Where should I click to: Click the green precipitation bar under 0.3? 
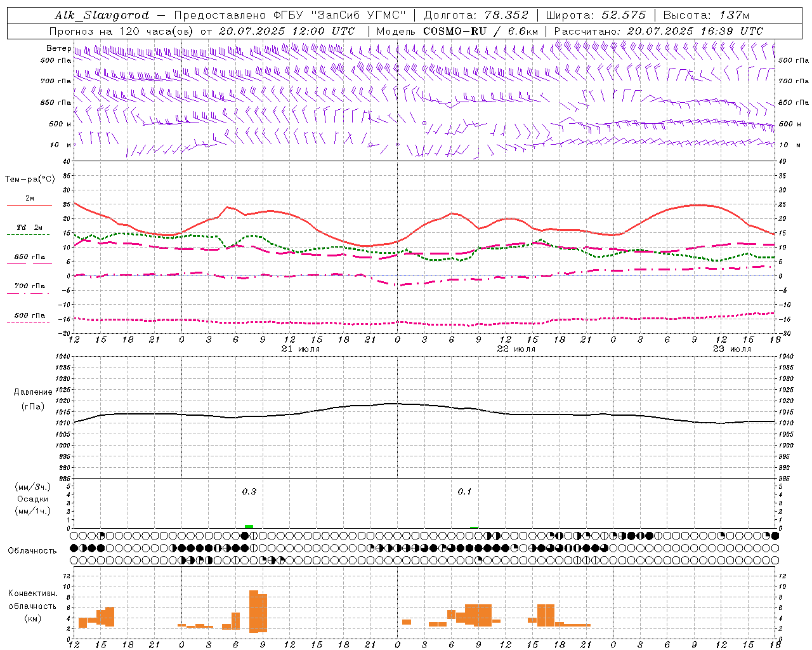coord(249,526)
